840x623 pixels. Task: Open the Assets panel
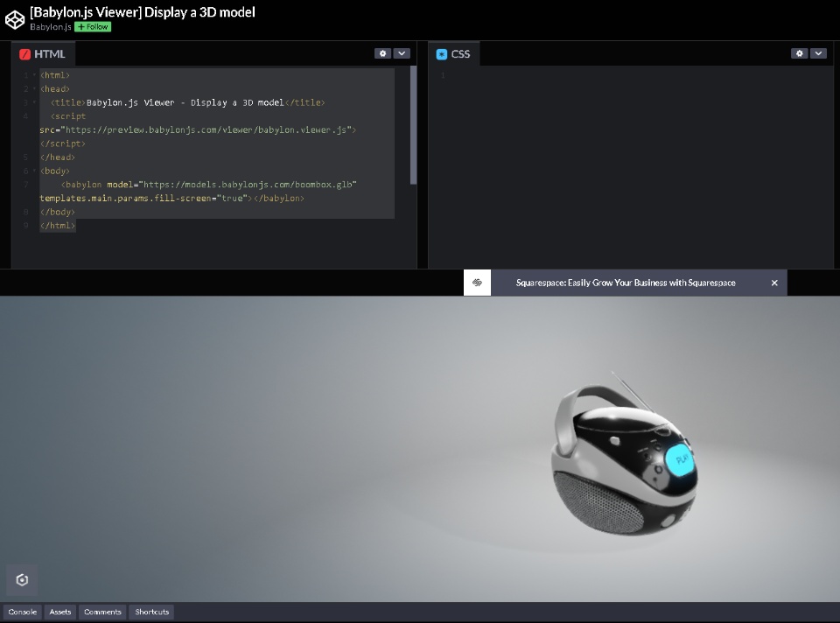(x=60, y=612)
